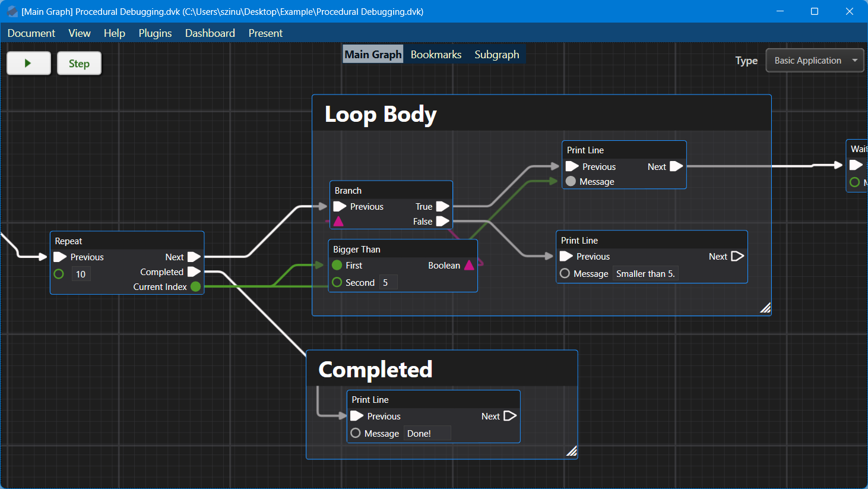Maximize the application window
Image resolution: width=868 pixels, height=489 pixels.
[815, 11]
